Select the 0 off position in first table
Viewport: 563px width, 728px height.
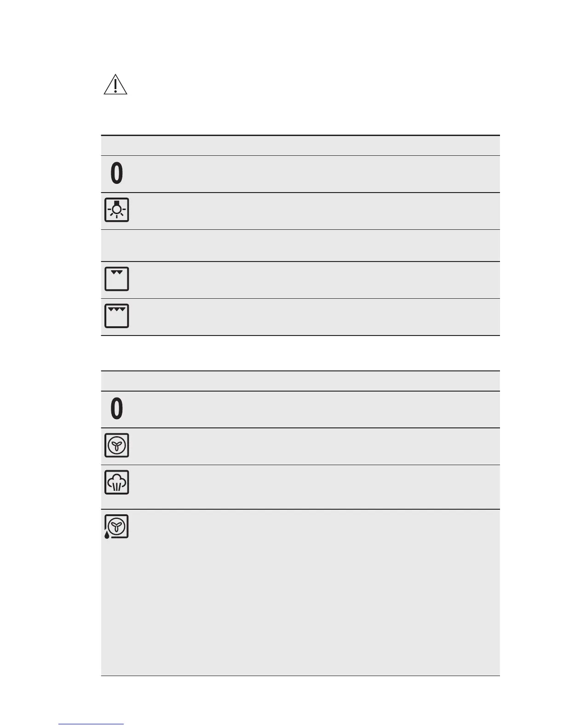click(x=117, y=174)
